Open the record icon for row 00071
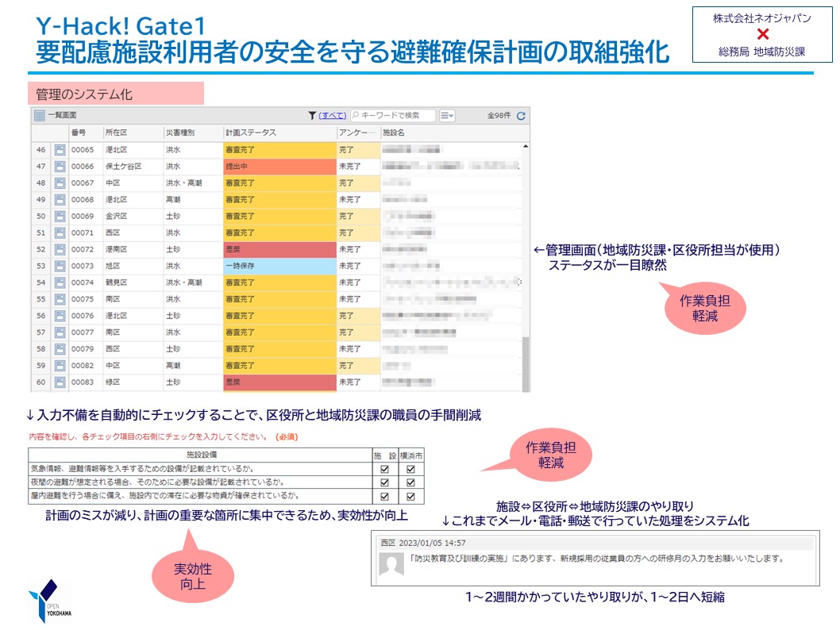 60,232
